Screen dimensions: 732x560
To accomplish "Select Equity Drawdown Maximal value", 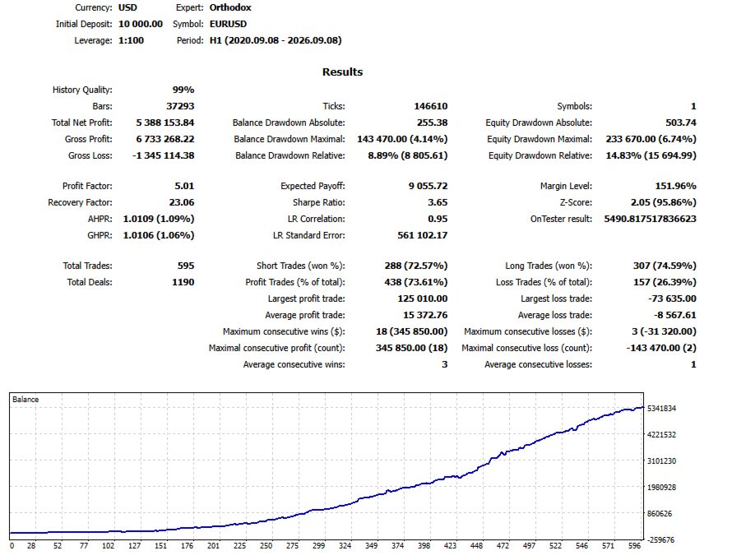I will point(651,139).
